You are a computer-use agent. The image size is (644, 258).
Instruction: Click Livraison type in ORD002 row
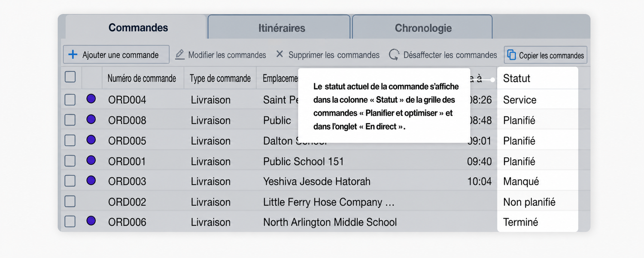point(210,202)
